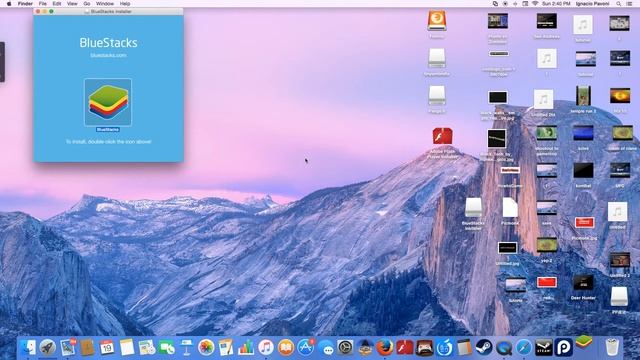Close the BlueStacks Installer window
The image size is (640, 360).
click(38, 11)
